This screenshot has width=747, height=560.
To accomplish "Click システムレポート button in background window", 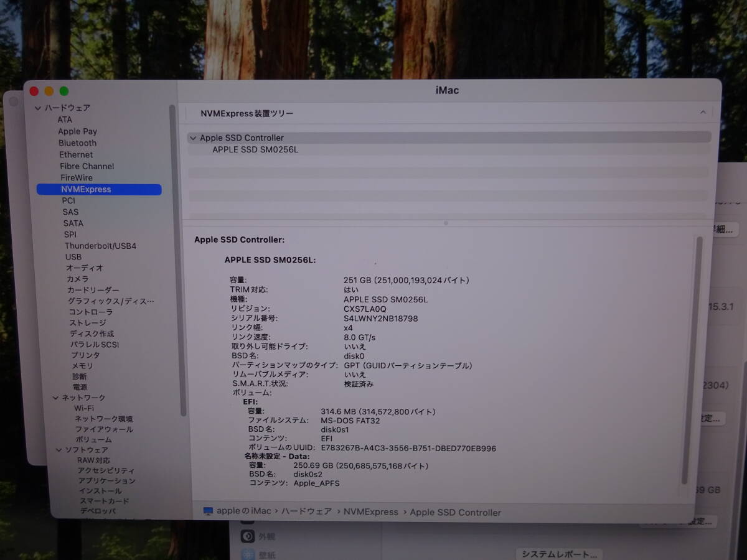I will pyautogui.click(x=560, y=554).
